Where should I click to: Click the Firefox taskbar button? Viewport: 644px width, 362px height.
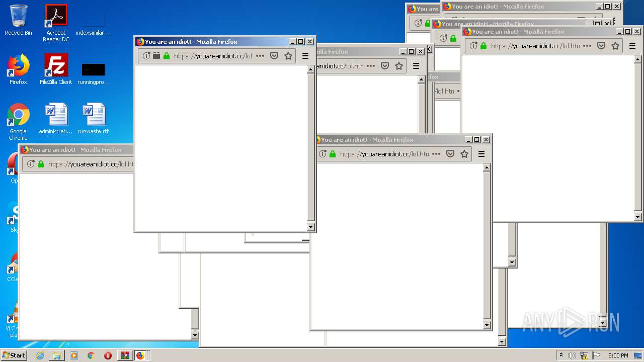click(140, 355)
